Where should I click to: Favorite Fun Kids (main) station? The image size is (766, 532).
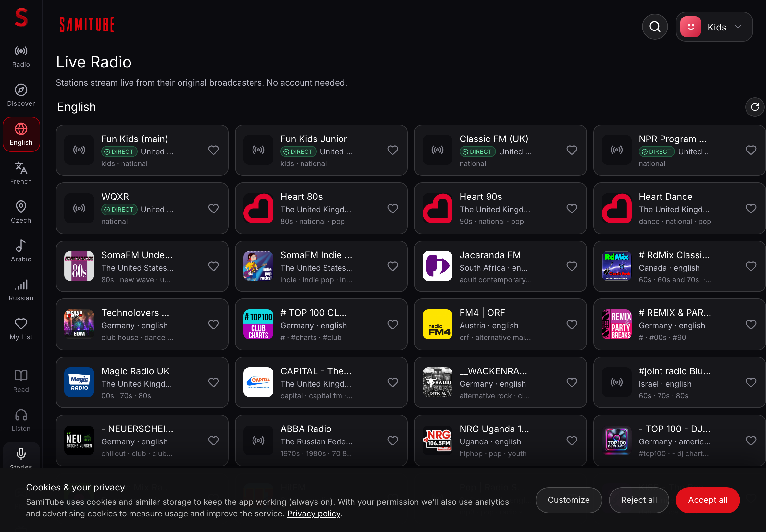pyautogui.click(x=214, y=150)
